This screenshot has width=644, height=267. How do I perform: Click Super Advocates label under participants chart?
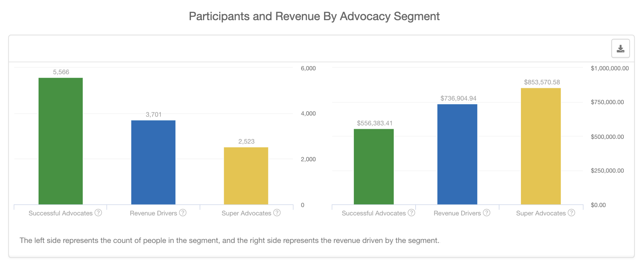pos(246,213)
